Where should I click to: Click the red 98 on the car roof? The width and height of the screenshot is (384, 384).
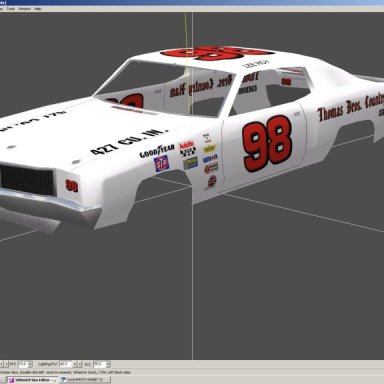tap(217, 53)
